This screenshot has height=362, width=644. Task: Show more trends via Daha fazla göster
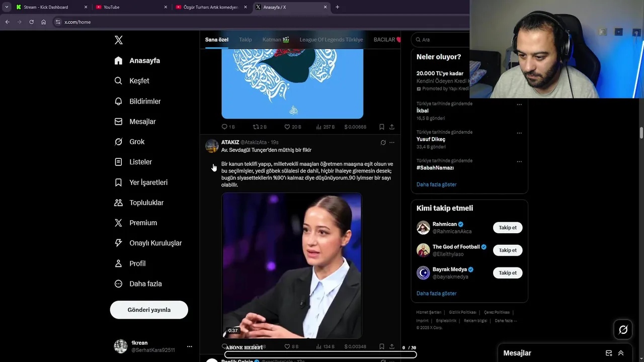click(x=436, y=185)
